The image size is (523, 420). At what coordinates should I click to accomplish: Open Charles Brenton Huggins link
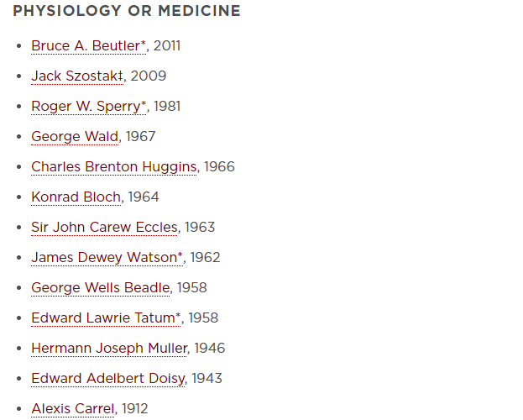coord(113,167)
